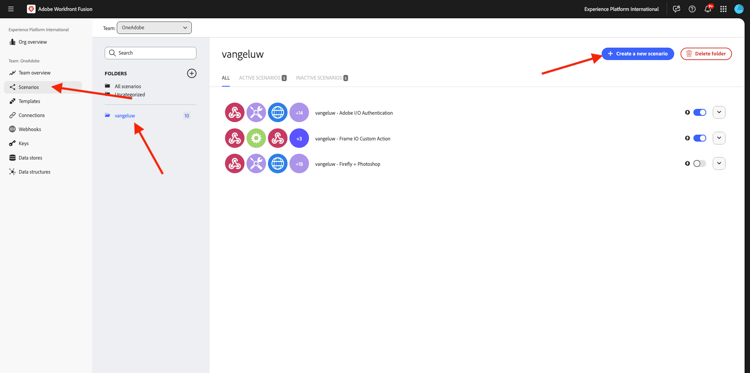This screenshot has width=750, height=373.
Task: Click the +18 modules badge
Action: [299, 164]
